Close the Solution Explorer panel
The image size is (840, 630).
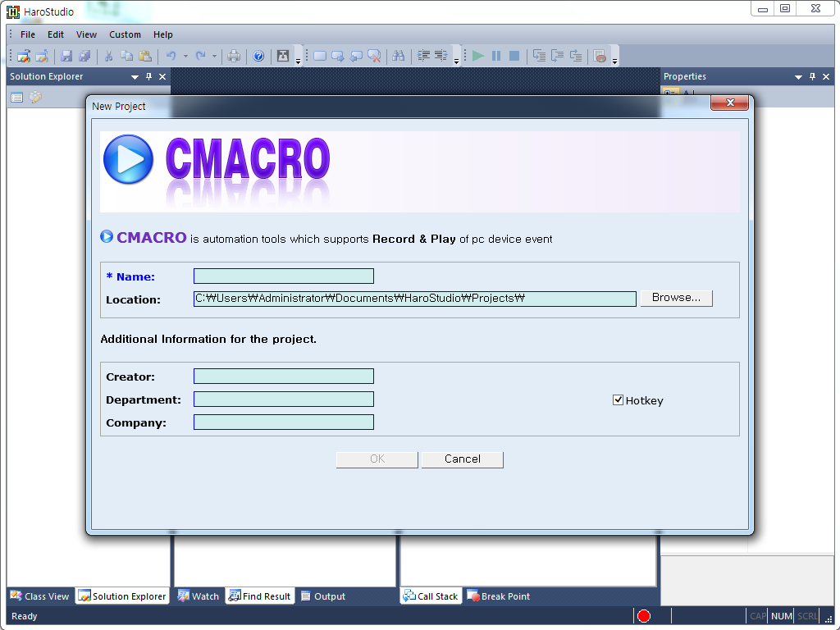(162, 76)
